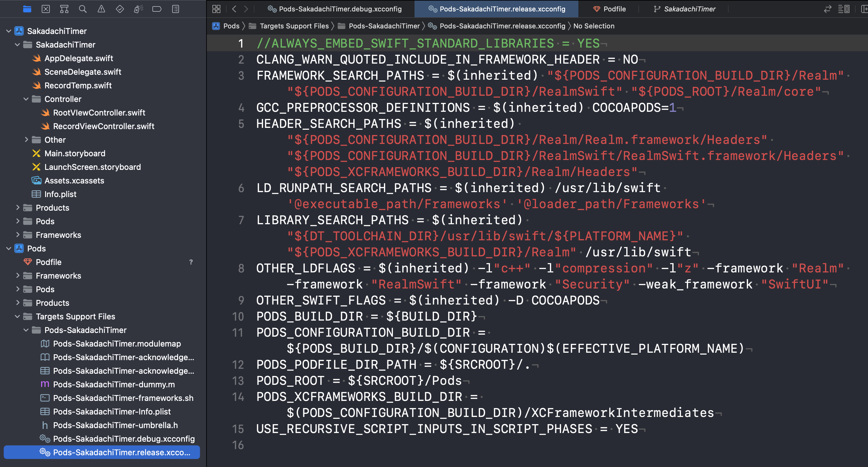
Task: Open the Breakpoint navigator icon
Action: 157,9
